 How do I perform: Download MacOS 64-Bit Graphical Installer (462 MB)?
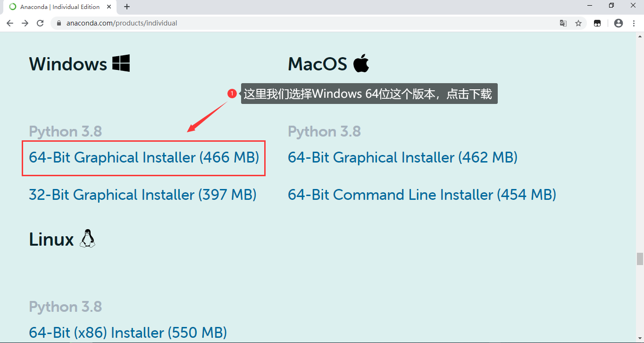click(402, 157)
